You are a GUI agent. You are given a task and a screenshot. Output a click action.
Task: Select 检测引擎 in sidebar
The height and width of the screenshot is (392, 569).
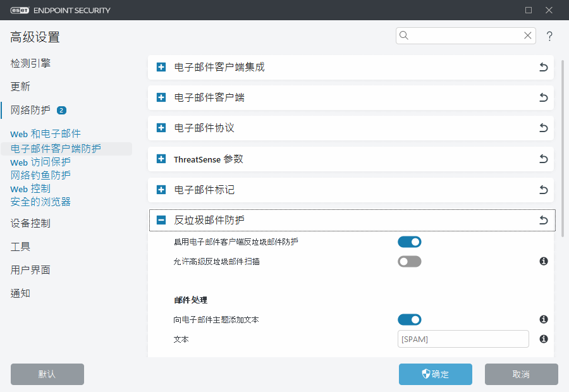(30, 63)
